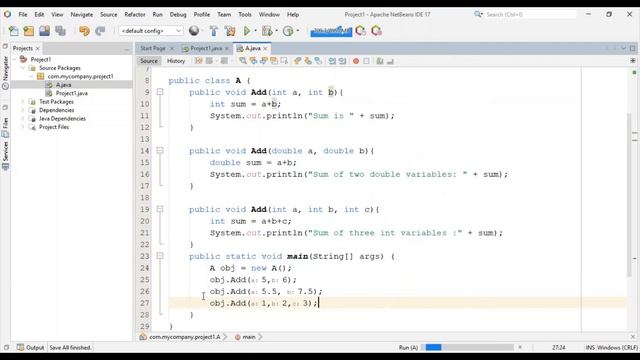
Task: Click the Redo arrow icon
Action: 100,31
